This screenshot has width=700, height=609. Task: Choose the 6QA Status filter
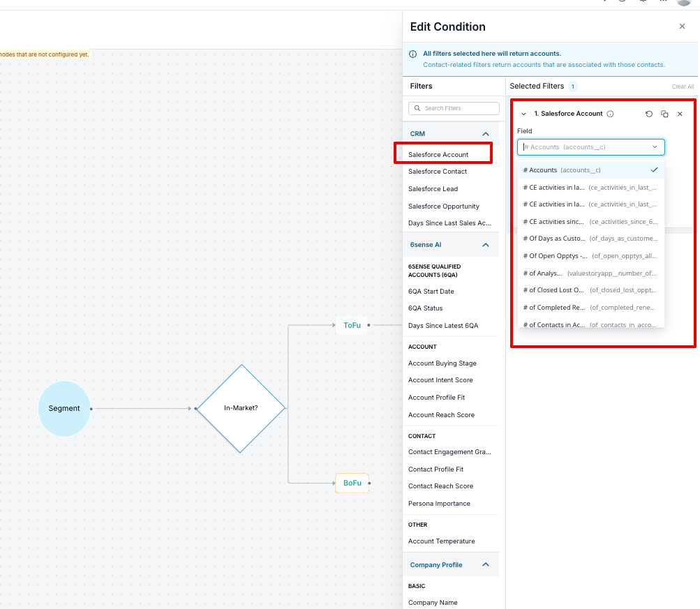[x=426, y=308]
